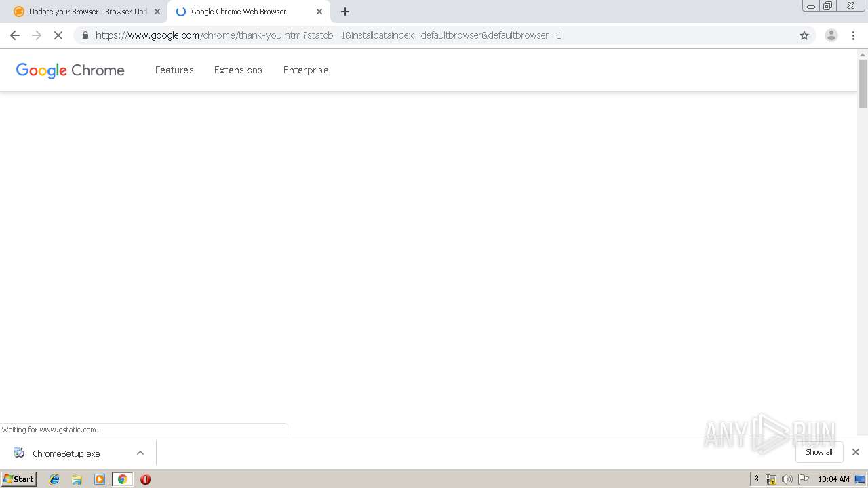Open Windows Media Player from taskbar
Image resolution: width=868 pixels, height=488 pixels.
pyautogui.click(x=100, y=479)
